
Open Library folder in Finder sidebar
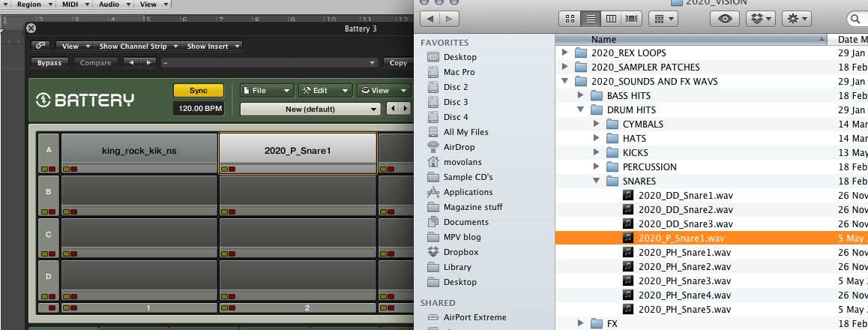(456, 266)
